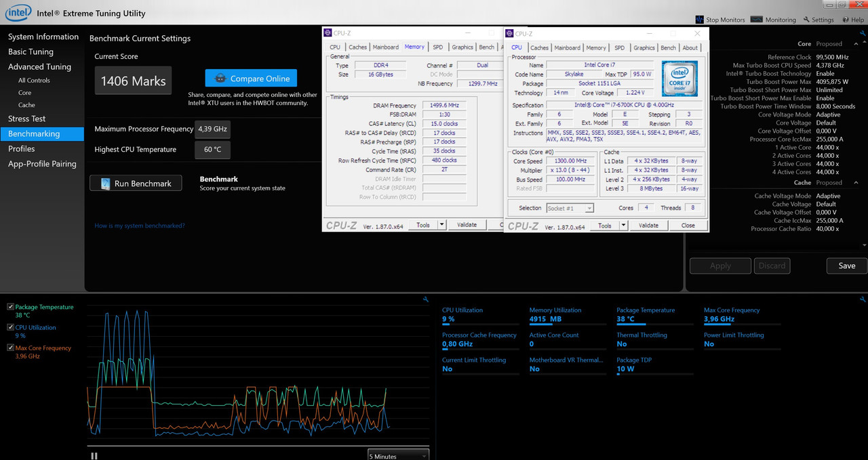Switch to Mainboard tab in CPU-Z CPU window
This screenshot has width=868, height=460.
(567, 47)
